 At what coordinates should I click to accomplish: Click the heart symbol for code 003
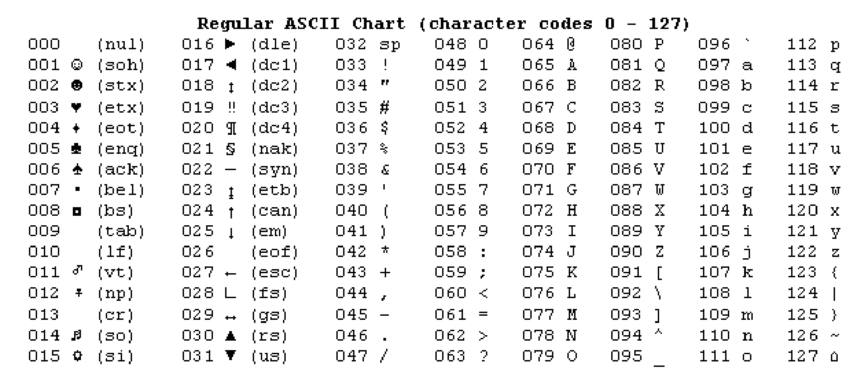[76, 107]
